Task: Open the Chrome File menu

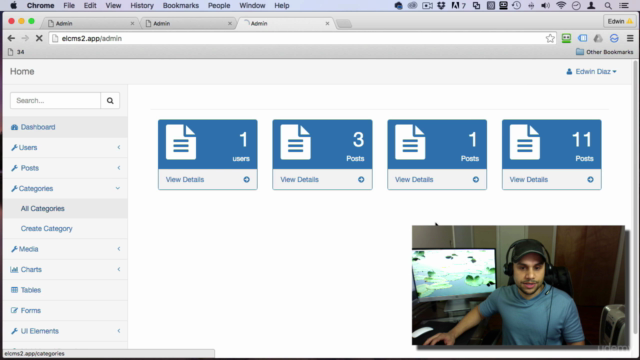Action: click(x=69, y=6)
